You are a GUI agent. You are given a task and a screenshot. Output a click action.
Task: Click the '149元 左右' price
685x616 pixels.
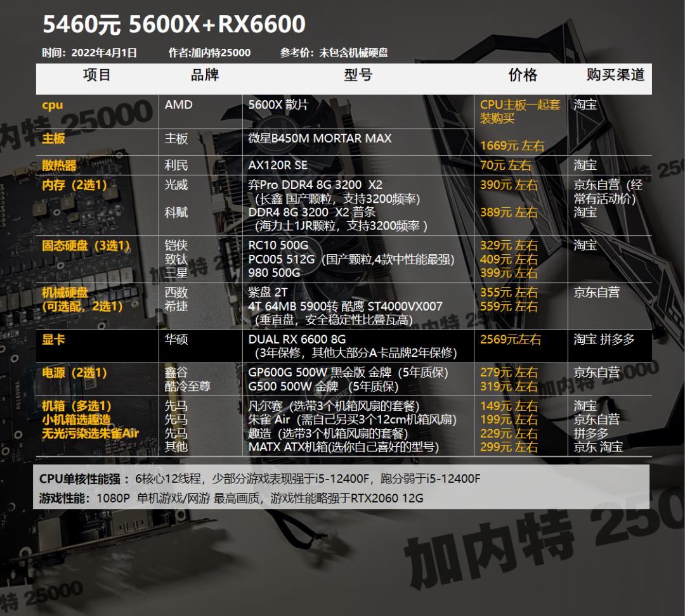(509, 406)
